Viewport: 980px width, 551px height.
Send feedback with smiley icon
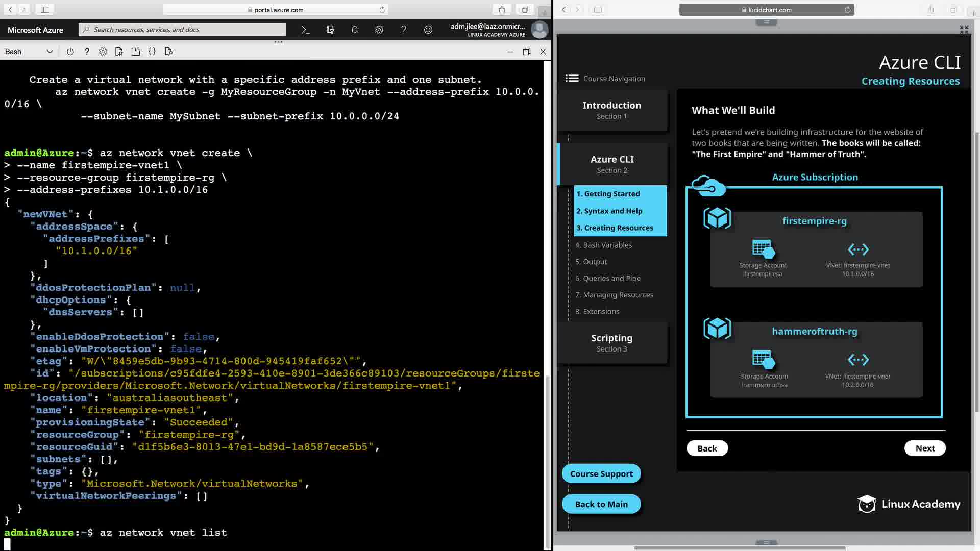428,30
